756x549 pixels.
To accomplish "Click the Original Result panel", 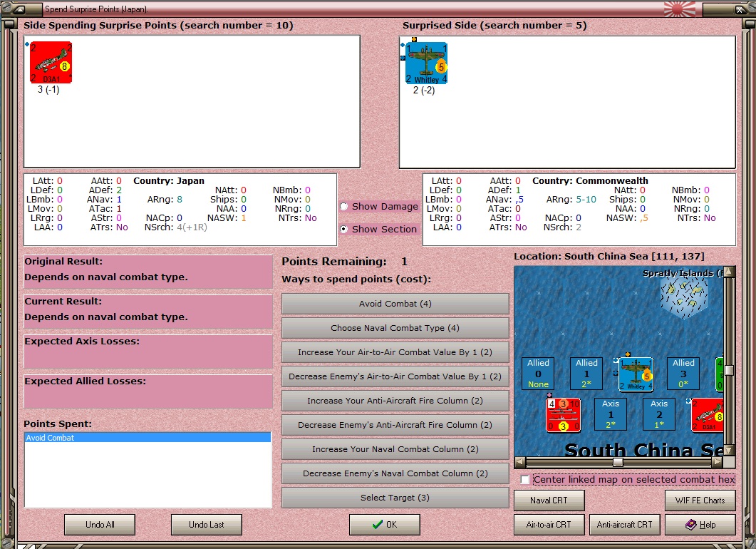I will (x=148, y=272).
